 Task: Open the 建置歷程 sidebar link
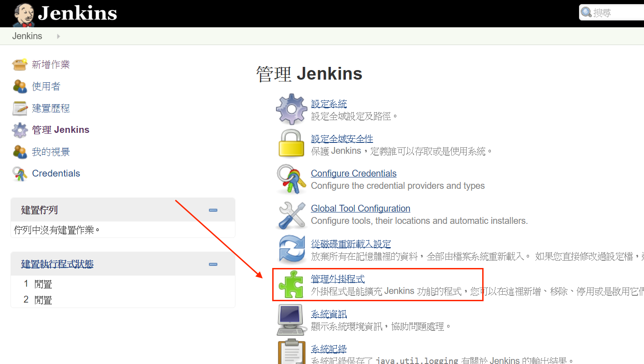(51, 108)
